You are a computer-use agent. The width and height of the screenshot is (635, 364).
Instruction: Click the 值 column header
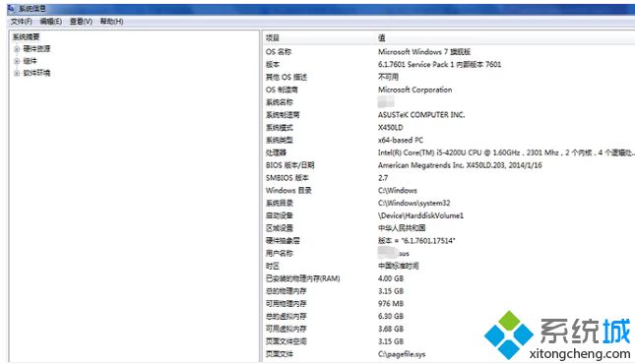coord(381,38)
